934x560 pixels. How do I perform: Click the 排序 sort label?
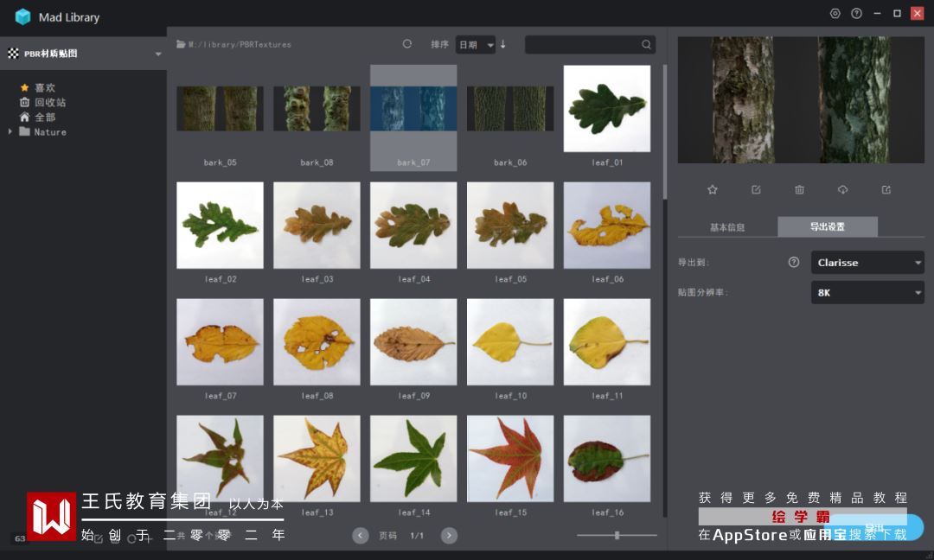point(439,45)
